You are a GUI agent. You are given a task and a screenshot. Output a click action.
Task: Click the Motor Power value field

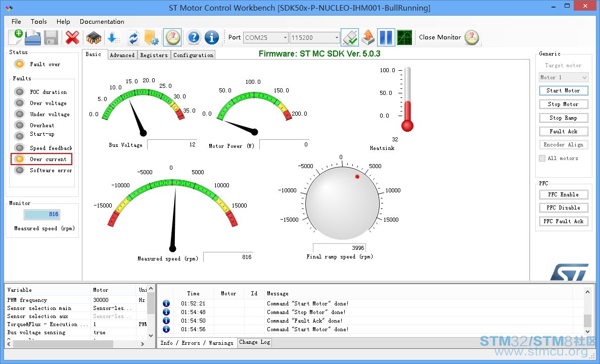point(284,144)
